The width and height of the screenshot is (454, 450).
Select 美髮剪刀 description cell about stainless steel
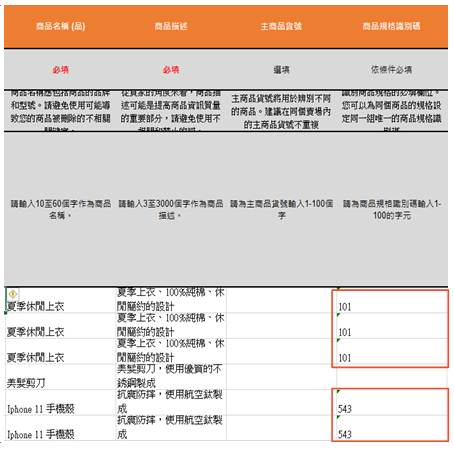click(171, 377)
